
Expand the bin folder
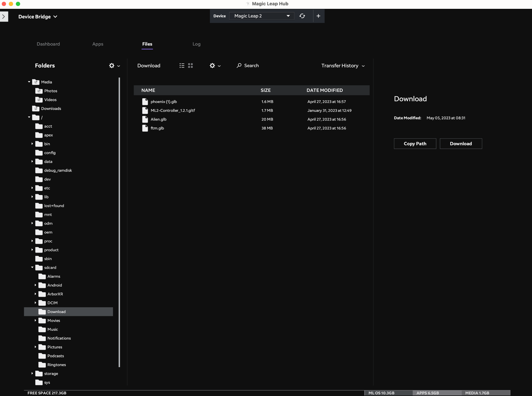point(32,144)
